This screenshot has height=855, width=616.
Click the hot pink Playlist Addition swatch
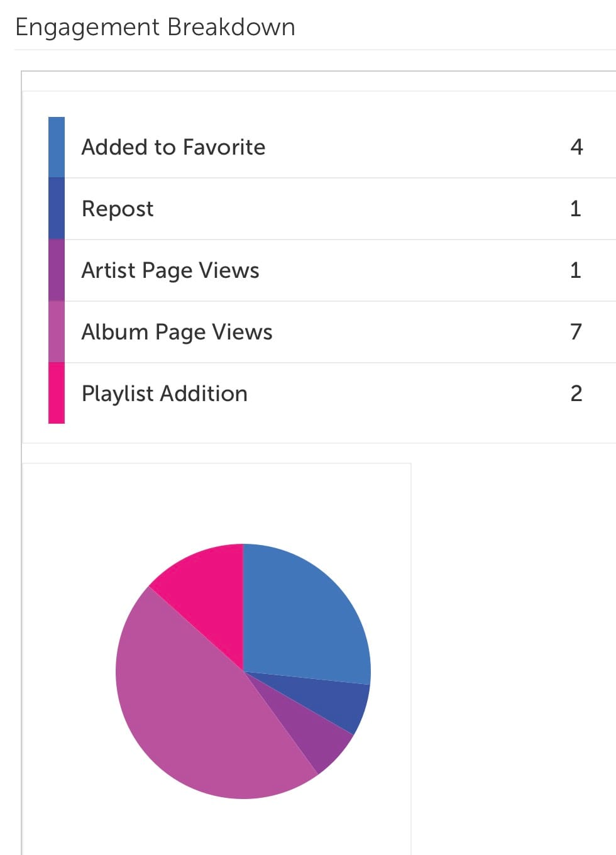click(x=57, y=393)
